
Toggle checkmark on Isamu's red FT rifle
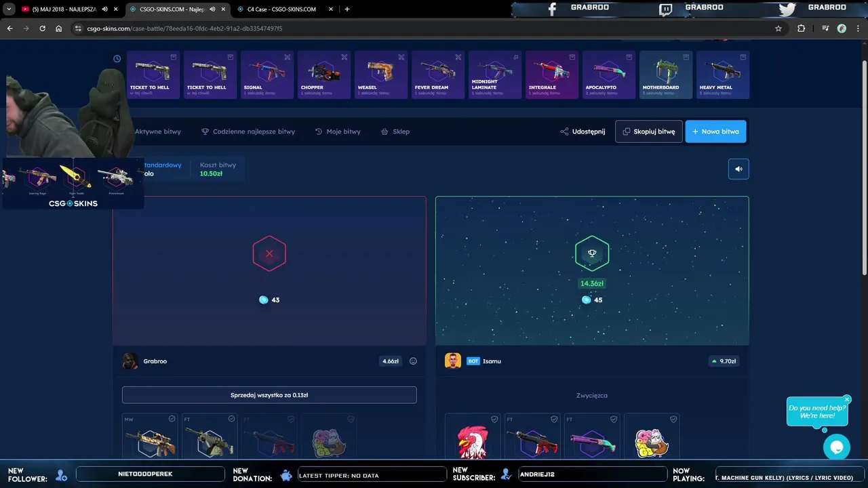pos(554,420)
